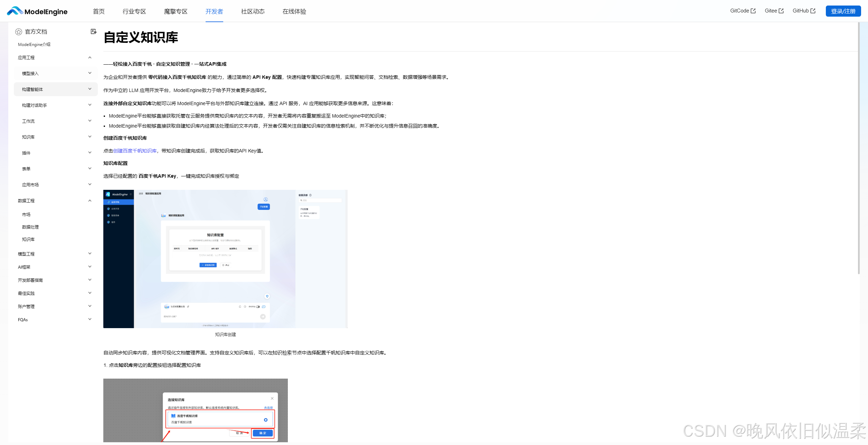Open GitHub external link icon
868x445 pixels.
(x=813, y=11)
